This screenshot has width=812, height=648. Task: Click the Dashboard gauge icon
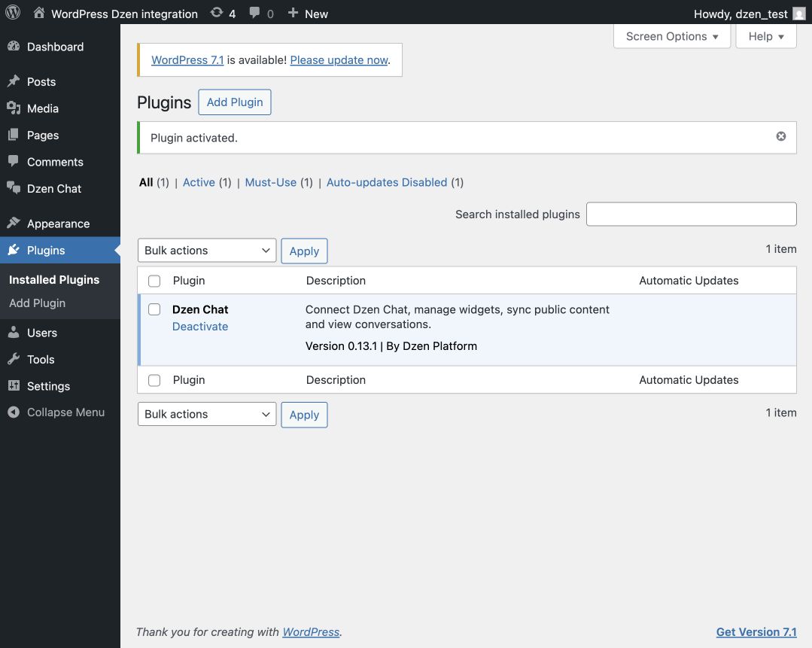[14, 46]
